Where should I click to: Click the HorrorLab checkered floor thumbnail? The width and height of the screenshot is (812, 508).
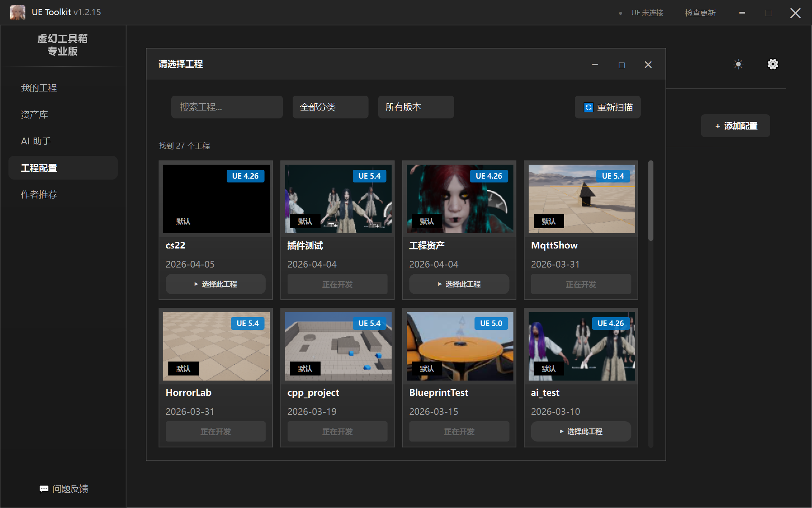pos(217,346)
